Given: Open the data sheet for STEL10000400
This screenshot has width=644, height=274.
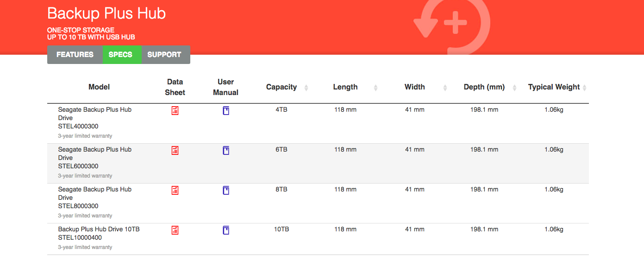Looking at the screenshot, I should [x=175, y=230].
